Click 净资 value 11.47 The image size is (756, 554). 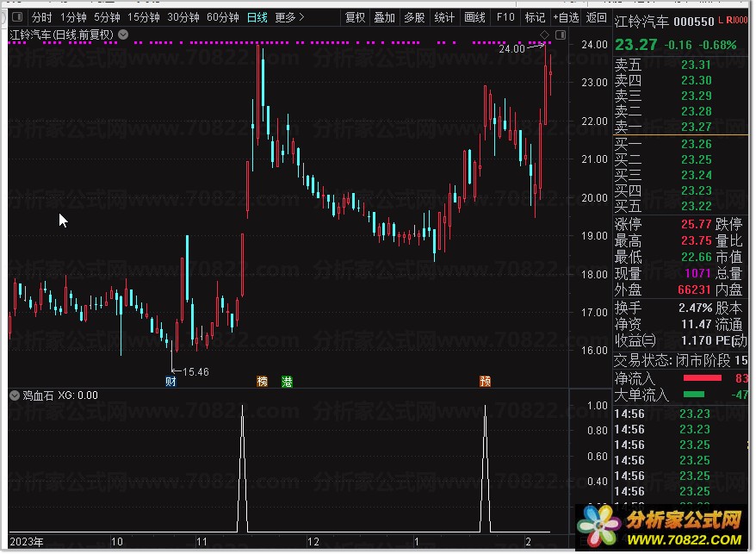click(697, 324)
